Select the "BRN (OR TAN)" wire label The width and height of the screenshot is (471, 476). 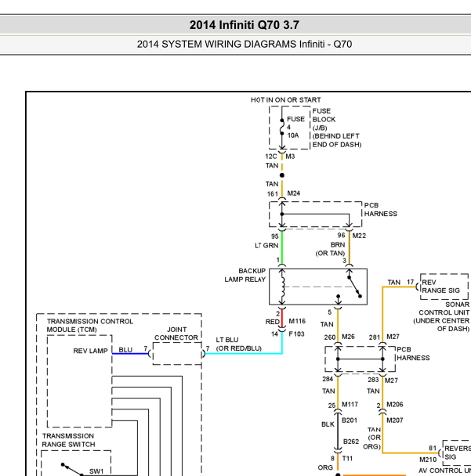tap(330, 249)
